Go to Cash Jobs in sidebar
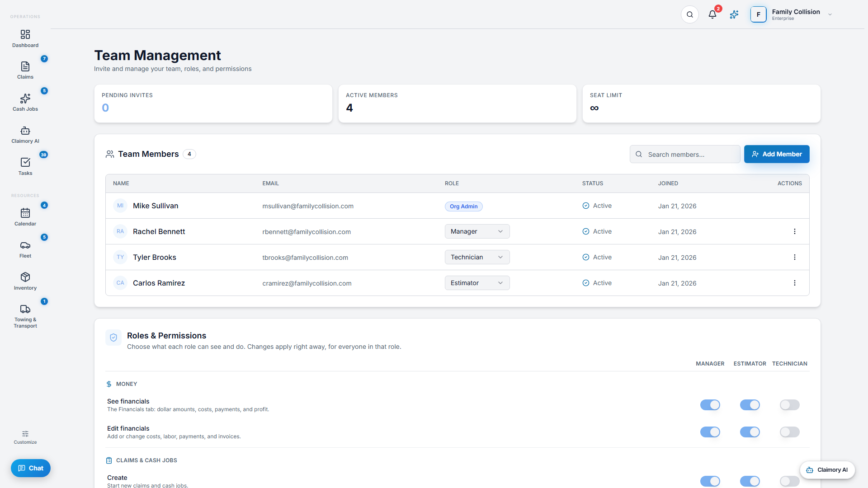This screenshot has height=488, width=868. [25, 103]
